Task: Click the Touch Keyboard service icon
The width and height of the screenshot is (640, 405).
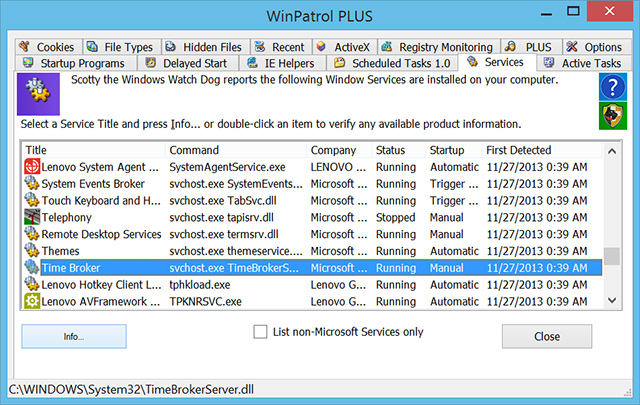Action: click(31, 200)
